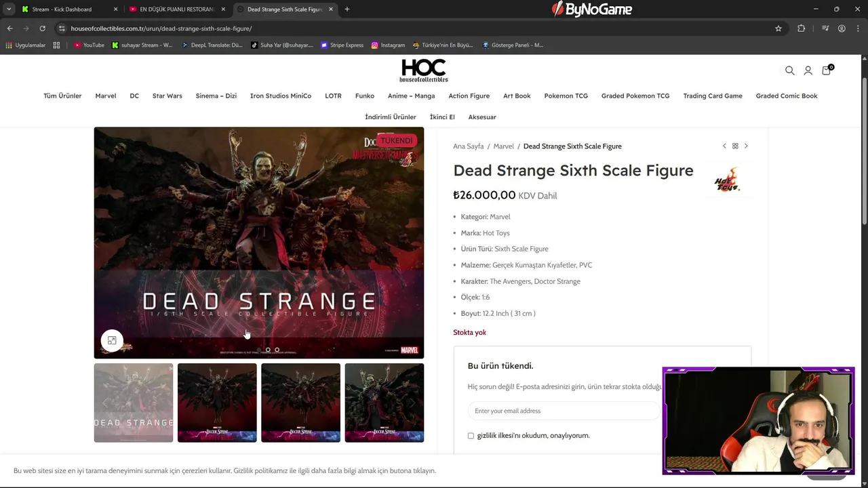Screen dimensions: 868x488
Task: Follow the Ana Sayfa breadcrumb link
Action: (x=469, y=146)
